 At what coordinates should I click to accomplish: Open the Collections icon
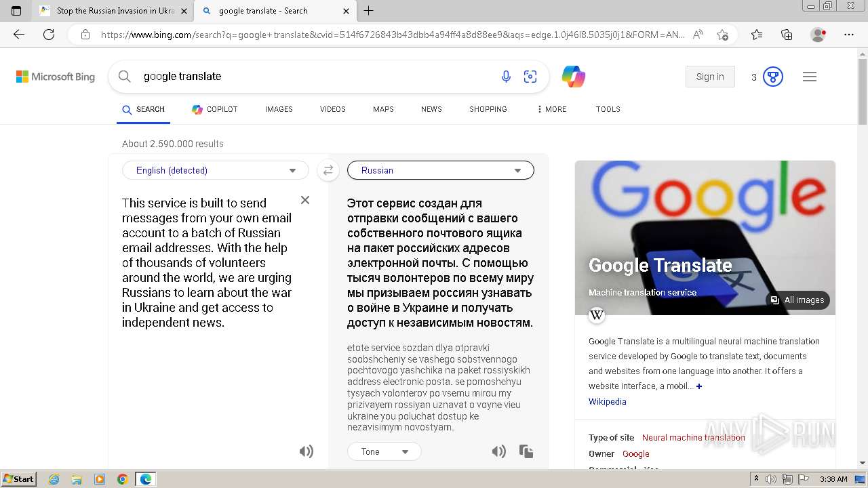[787, 35]
